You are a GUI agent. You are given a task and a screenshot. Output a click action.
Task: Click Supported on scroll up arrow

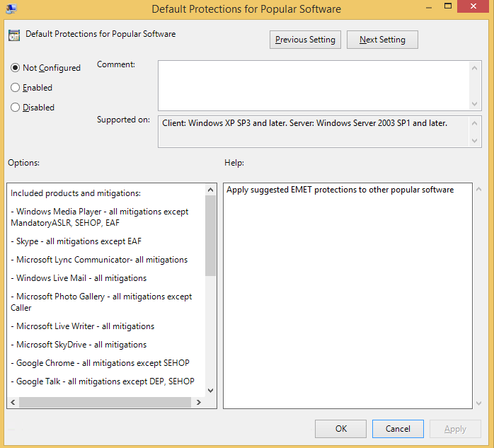(474, 123)
